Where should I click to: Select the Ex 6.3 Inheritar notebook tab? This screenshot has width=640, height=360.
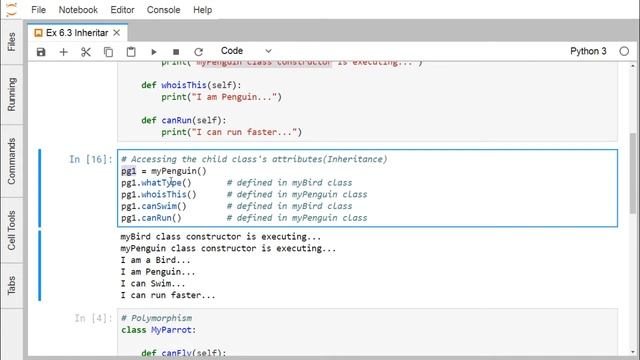pos(78,33)
